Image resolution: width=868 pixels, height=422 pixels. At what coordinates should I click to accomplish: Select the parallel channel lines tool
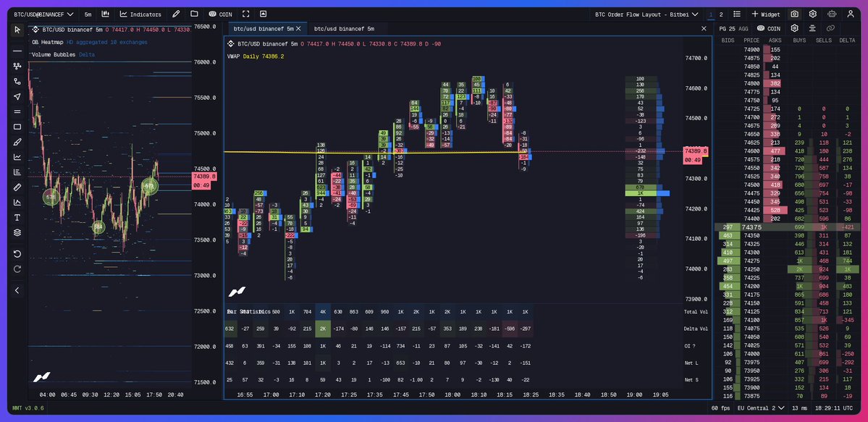click(x=17, y=111)
